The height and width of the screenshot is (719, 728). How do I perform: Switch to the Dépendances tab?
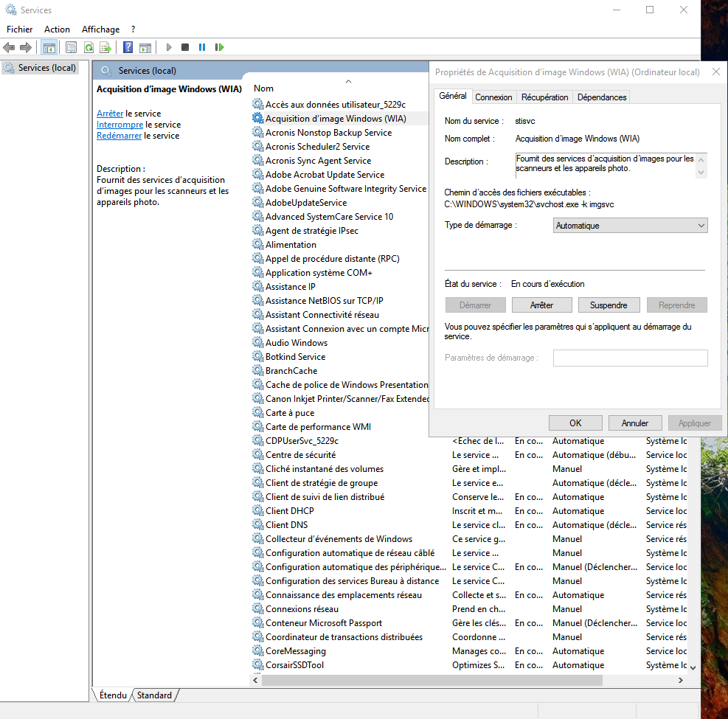point(601,97)
